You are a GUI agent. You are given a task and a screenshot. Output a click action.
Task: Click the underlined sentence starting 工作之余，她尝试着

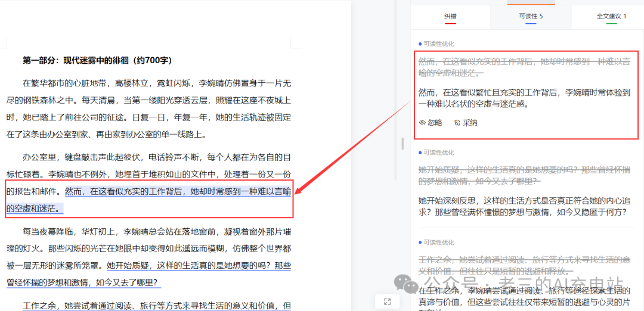pos(157,306)
